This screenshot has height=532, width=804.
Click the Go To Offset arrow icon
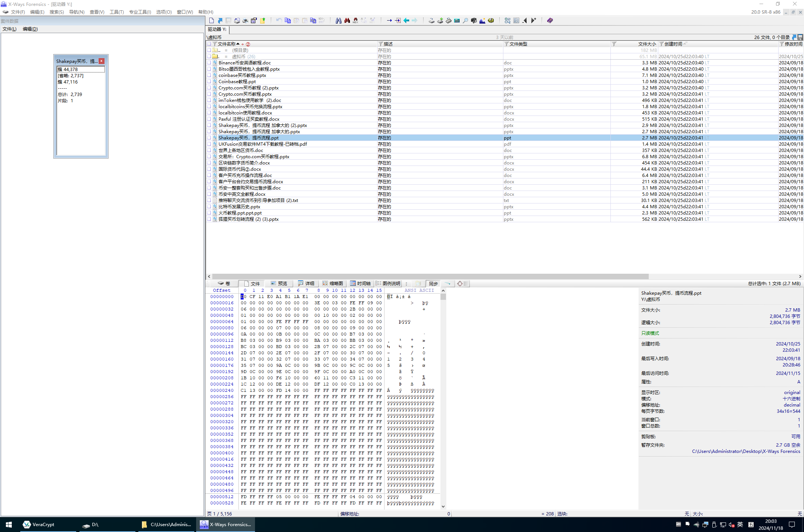click(389, 21)
